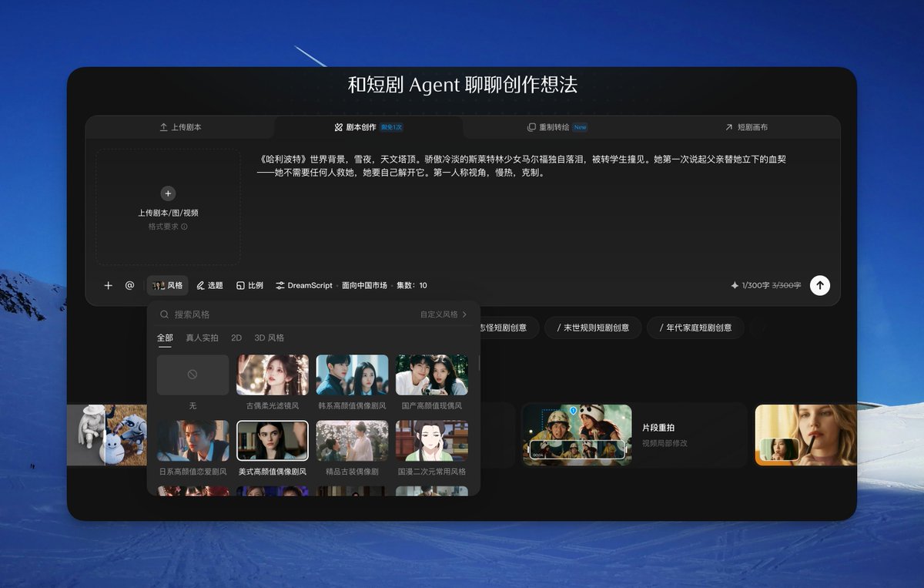Expand 自定义风格 custom style
Image resolution: width=924 pixels, height=588 pixels.
tap(444, 314)
